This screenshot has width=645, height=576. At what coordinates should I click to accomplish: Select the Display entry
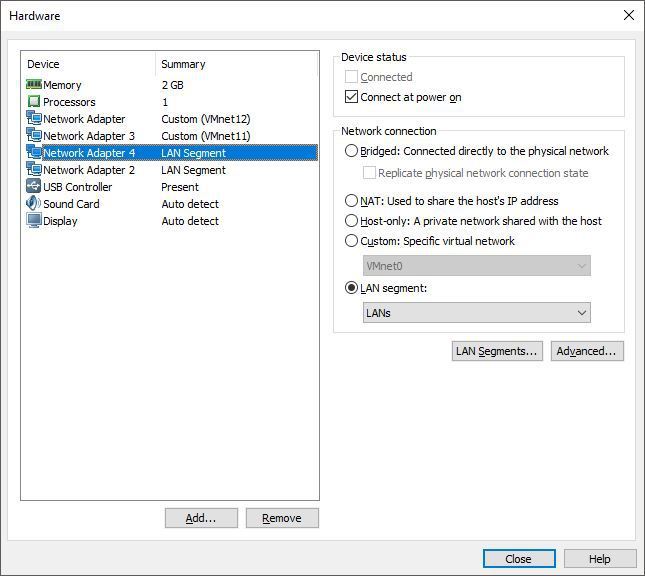tap(60, 221)
